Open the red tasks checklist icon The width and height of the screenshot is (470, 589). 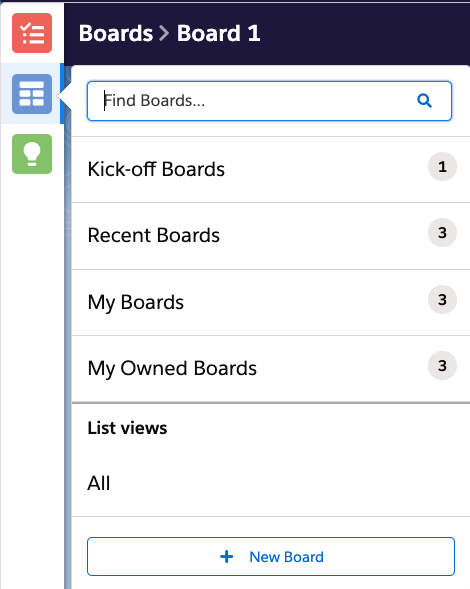32,33
